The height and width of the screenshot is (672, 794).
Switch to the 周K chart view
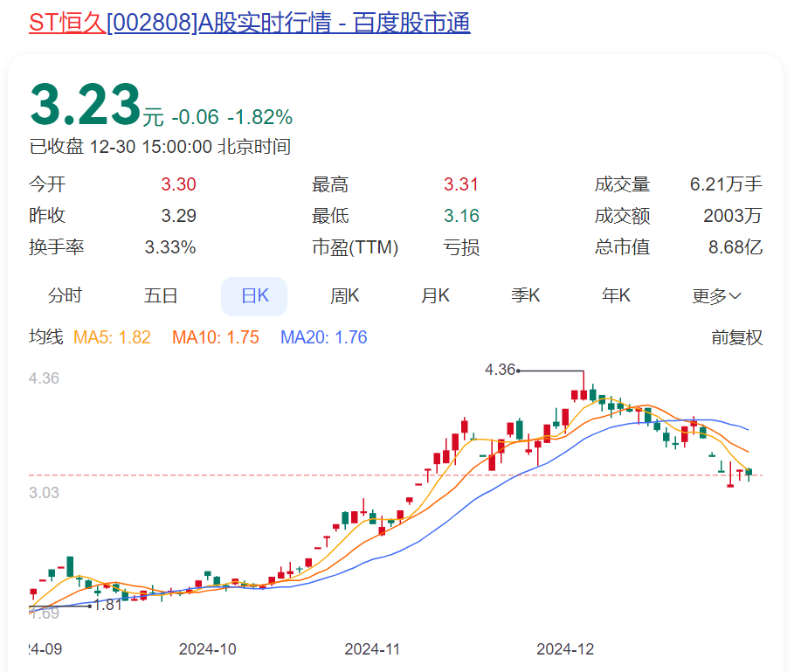(344, 296)
